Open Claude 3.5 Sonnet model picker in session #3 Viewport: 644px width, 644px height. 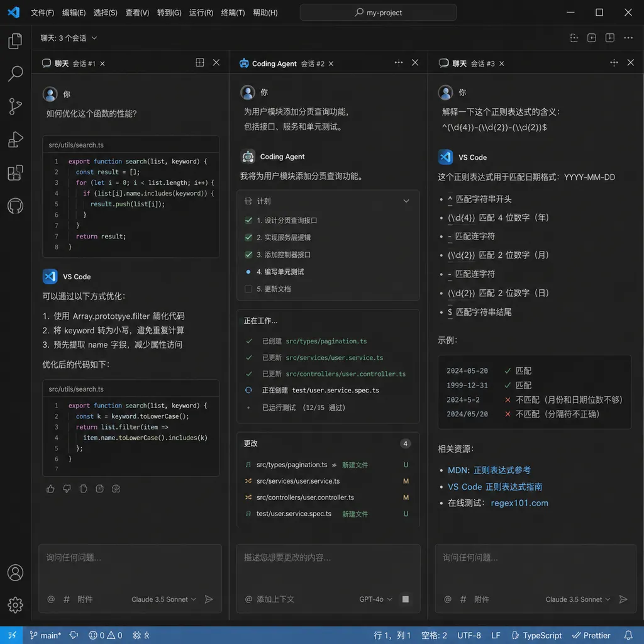[577, 599]
